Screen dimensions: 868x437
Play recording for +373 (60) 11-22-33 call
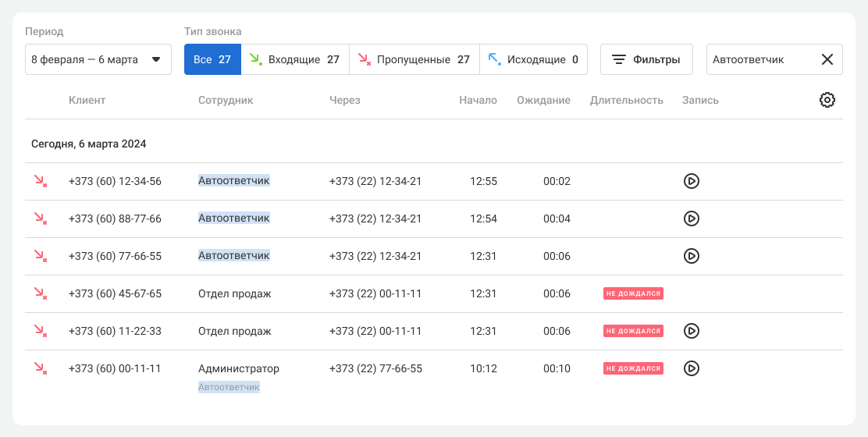(x=691, y=331)
